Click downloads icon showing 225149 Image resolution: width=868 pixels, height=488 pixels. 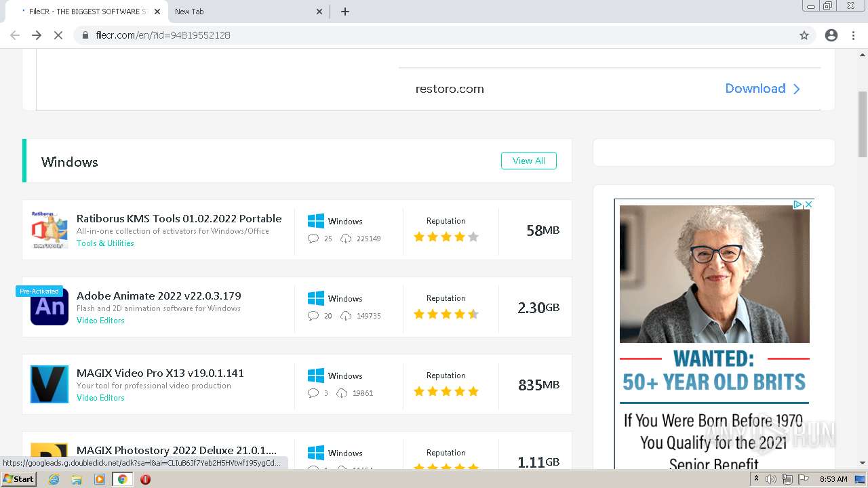pyautogui.click(x=346, y=239)
